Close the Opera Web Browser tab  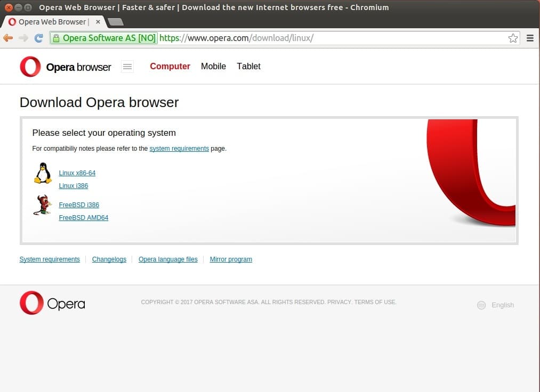tap(98, 22)
